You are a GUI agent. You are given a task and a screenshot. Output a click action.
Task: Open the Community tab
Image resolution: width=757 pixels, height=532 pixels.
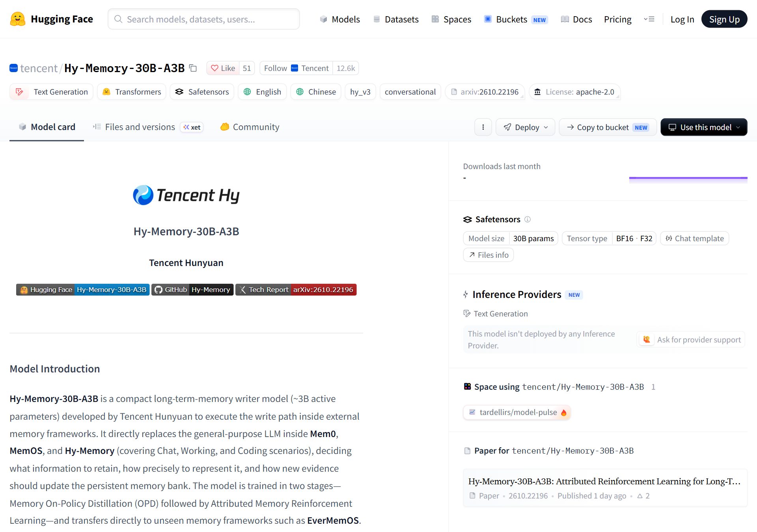click(x=250, y=127)
